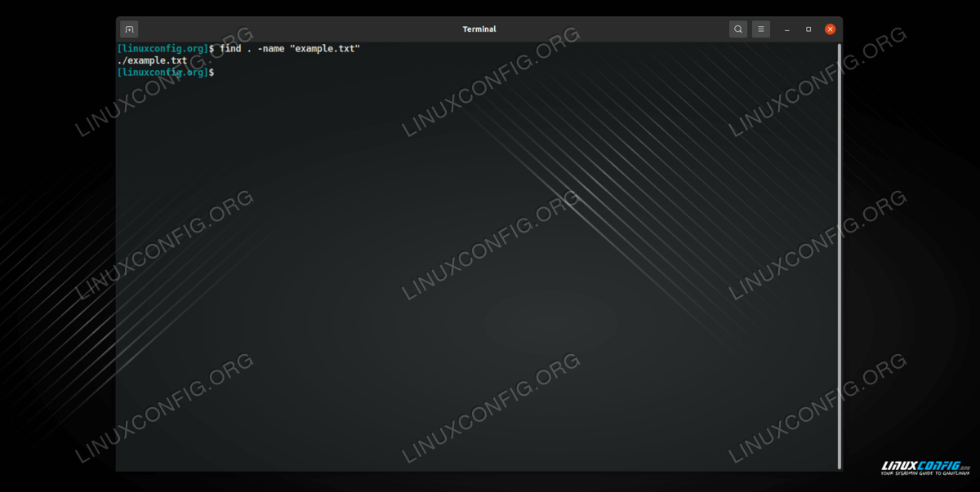Select the ./example.txt output line
The image size is (980, 492).
(x=152, y=60)
